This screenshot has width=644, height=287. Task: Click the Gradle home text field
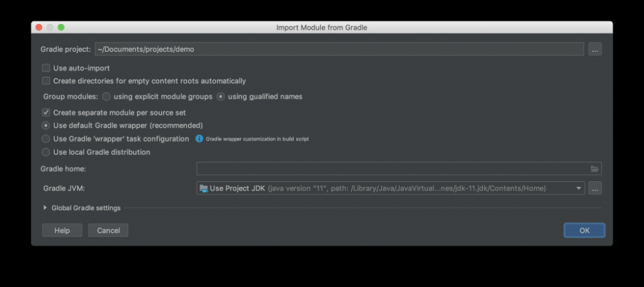[x=392, y=169]
